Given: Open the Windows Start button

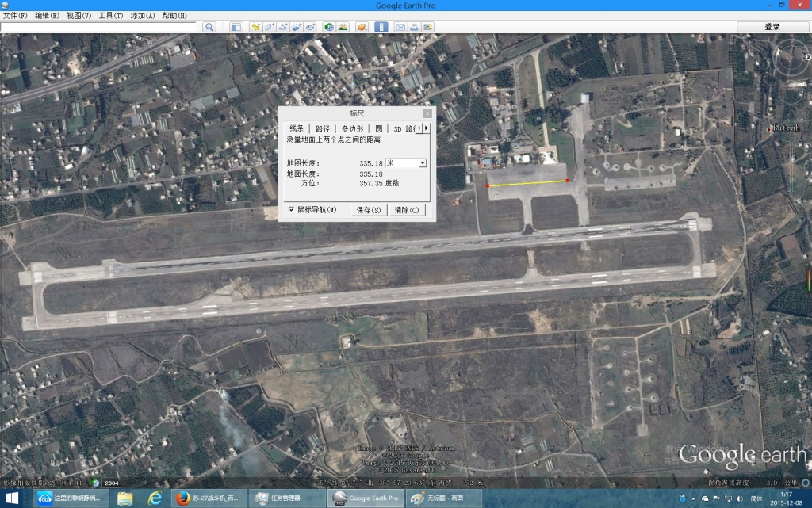Looking at the screenshot, I should click(x=11, y=498).
